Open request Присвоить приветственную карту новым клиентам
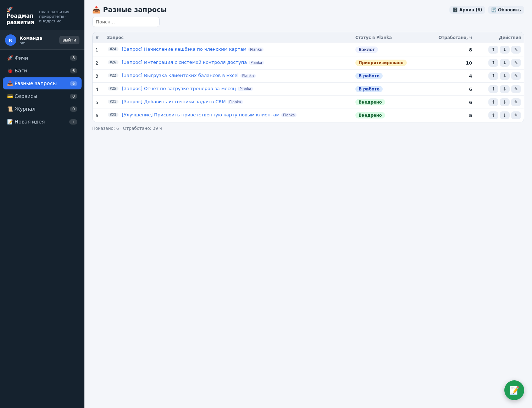Screen dimensions: 532x408 tap(200, 115)
